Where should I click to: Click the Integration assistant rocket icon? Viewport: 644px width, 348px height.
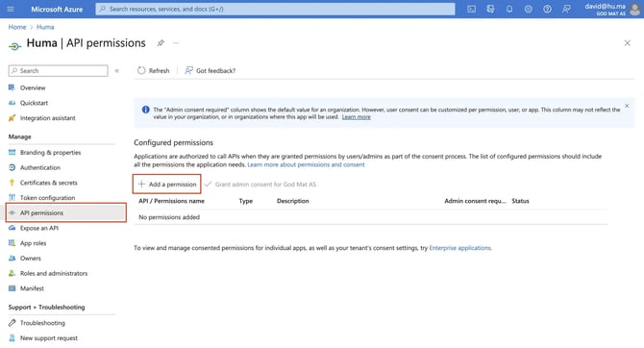pyautogui.click(x=12, y=118)
